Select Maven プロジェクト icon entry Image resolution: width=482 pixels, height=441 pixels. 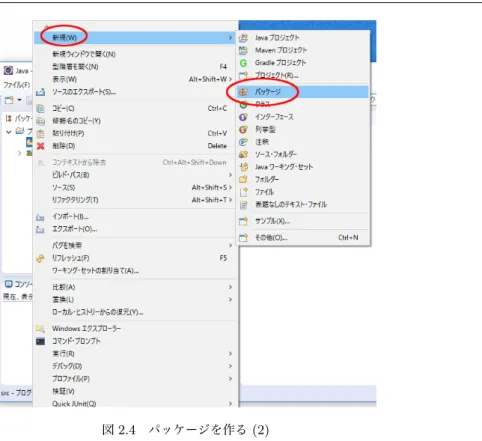243,50
